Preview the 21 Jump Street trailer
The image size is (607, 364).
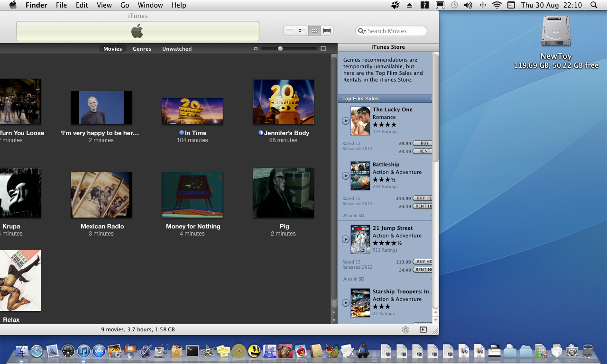pyautogui.click(x=346, y=239)
